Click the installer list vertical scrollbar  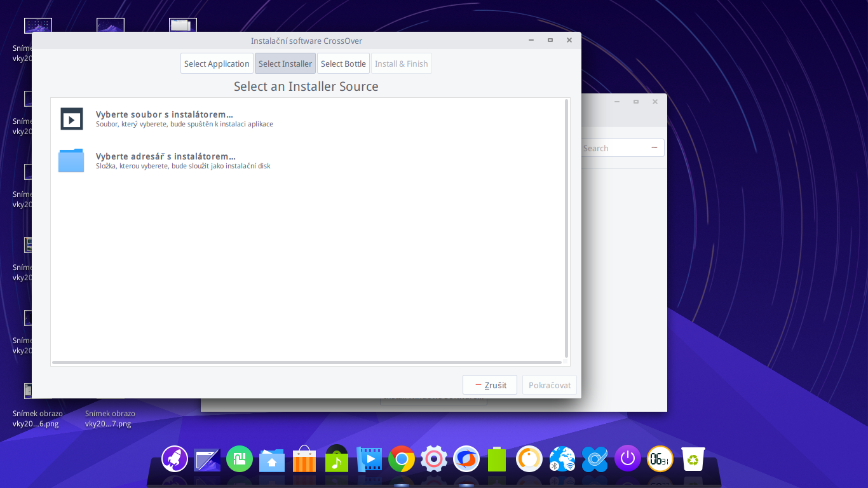click(566, 229)
